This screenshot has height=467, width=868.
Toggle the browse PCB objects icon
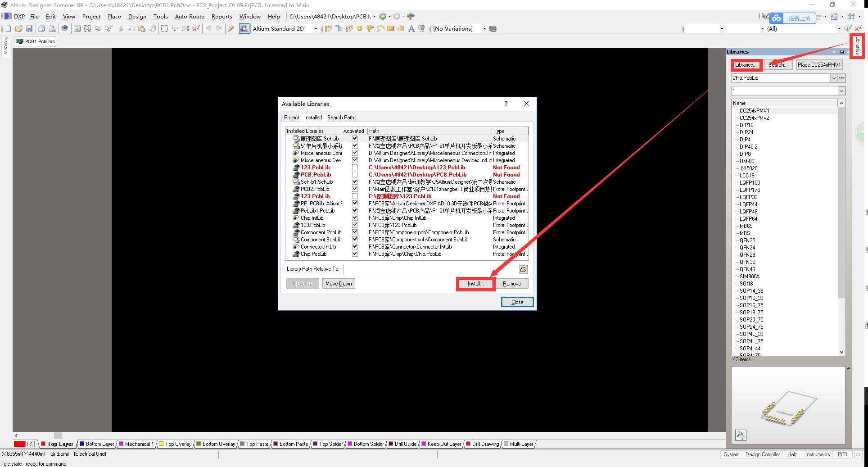point(244,28)
